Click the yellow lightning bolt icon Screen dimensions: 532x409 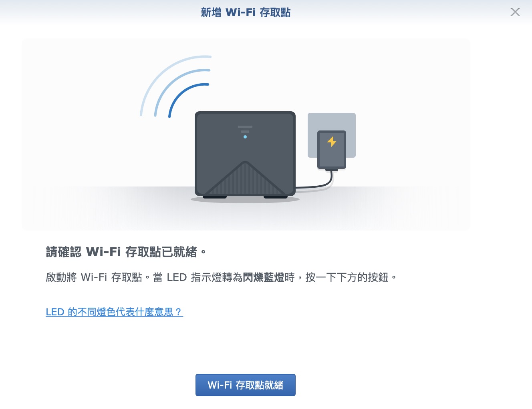332,142
